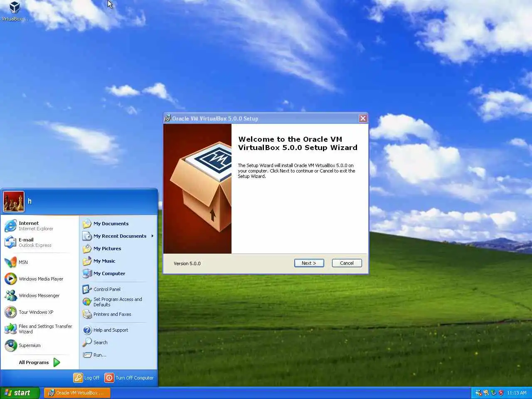Cancel the VirtualBox Setup wizard
Image resolution: width=532 pixels, height=399 pixels.
(x=347, y=263)
